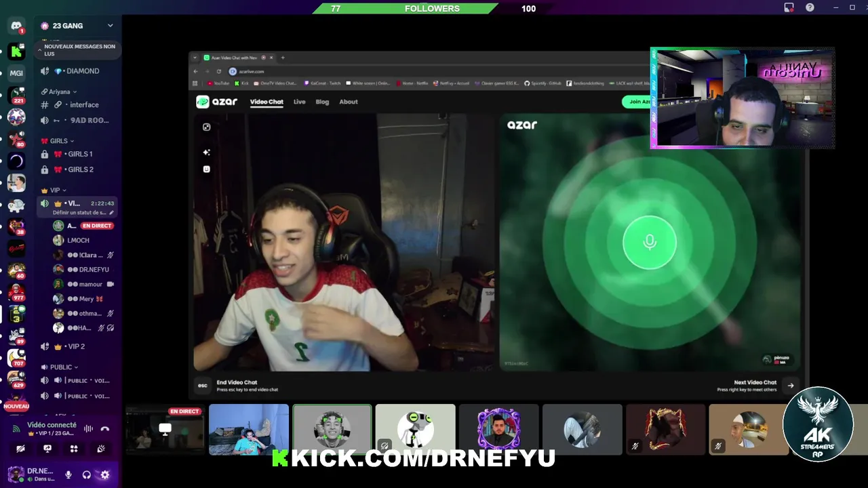Open the MGI server icon
Screen dimensions: 868x488
coord(16,73)
